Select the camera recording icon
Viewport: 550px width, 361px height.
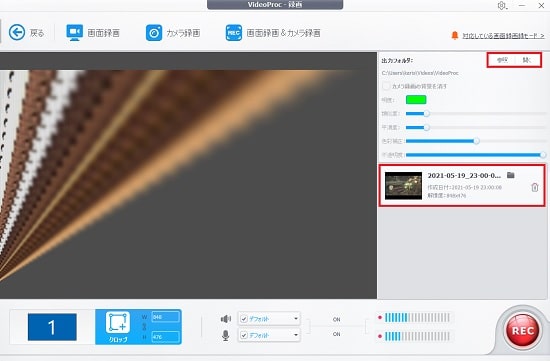pyautogui.click(x=154, y=33)
